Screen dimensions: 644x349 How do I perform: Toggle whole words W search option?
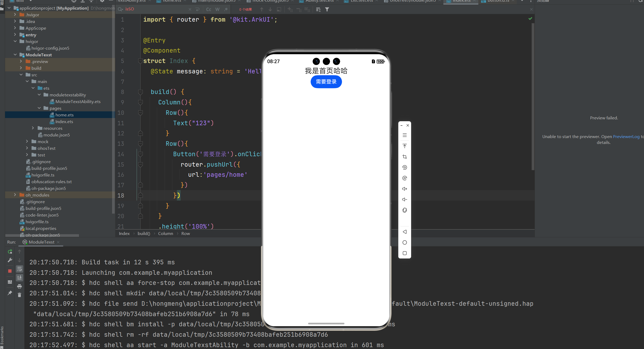coord(217,9)
